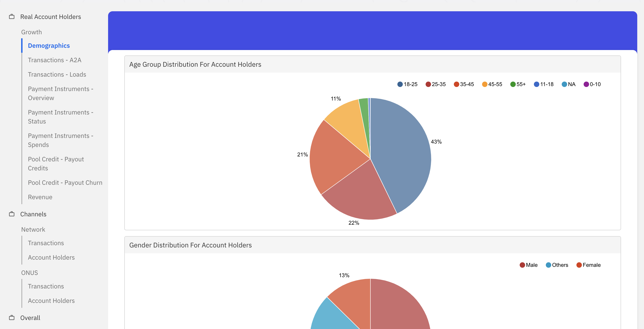Open the Growth subsection
This screenshot has height=329, width=644.
tap(32, 32)
